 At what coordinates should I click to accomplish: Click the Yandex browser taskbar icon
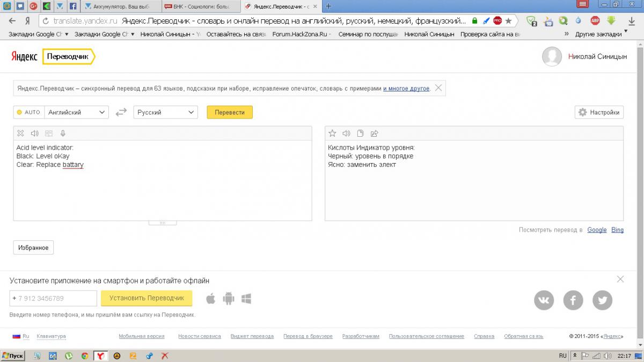(100, 356)
